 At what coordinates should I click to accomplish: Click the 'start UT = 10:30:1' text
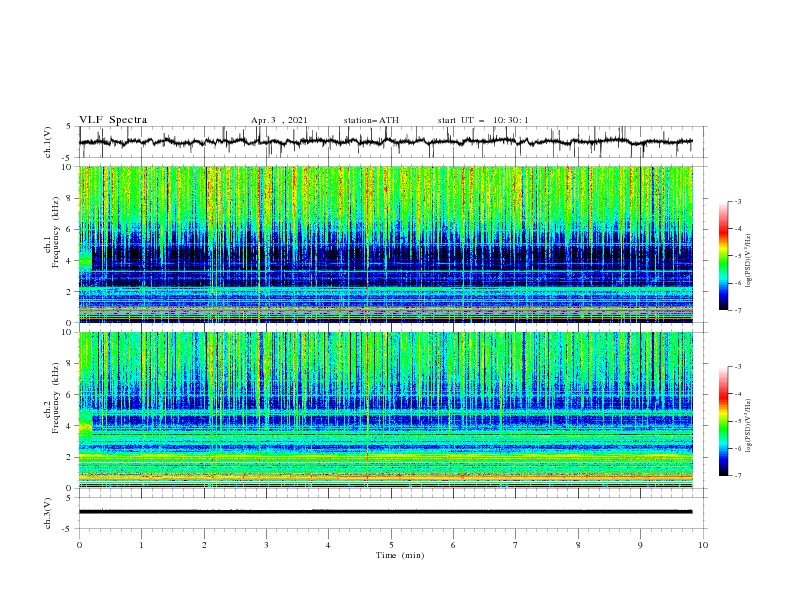click(x=483, y=120)
